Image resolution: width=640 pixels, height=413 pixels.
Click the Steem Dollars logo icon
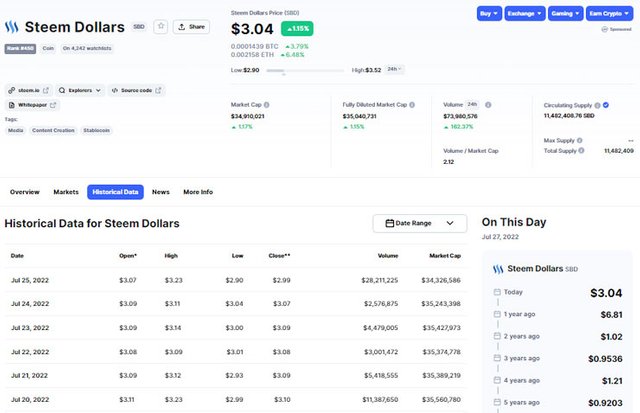[12, 27]
